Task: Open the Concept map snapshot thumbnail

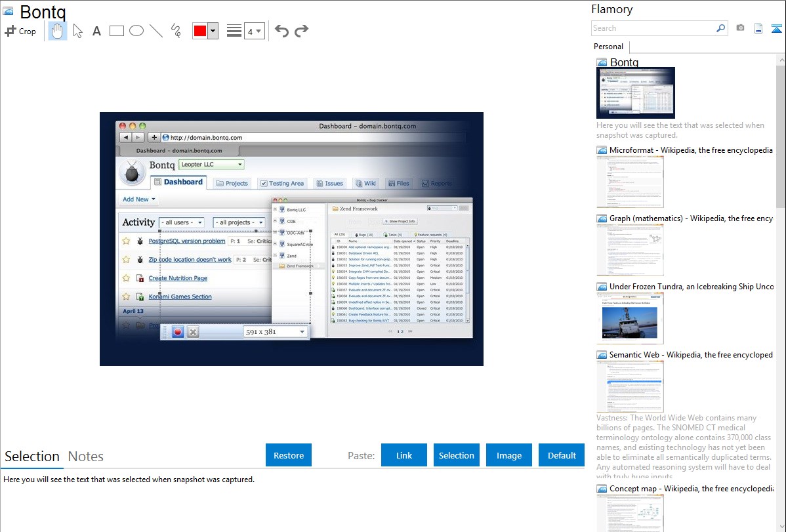Action: pos(630,513)
